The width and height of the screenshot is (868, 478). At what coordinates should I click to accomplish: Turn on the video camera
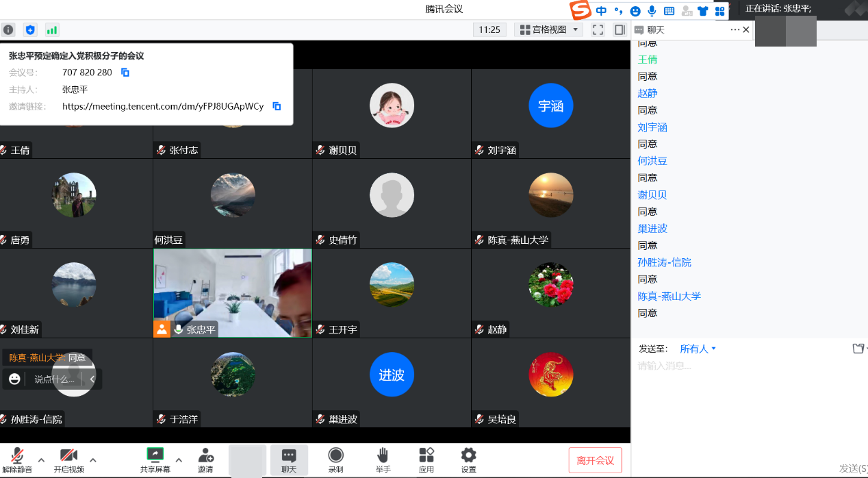pyautogui.click(x=68, y=460)
